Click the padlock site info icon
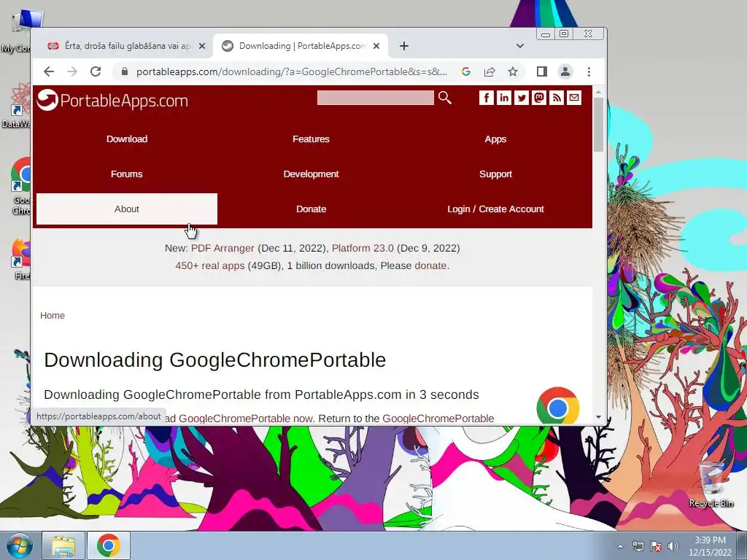 pyautogui.click(x=125, y=71)
